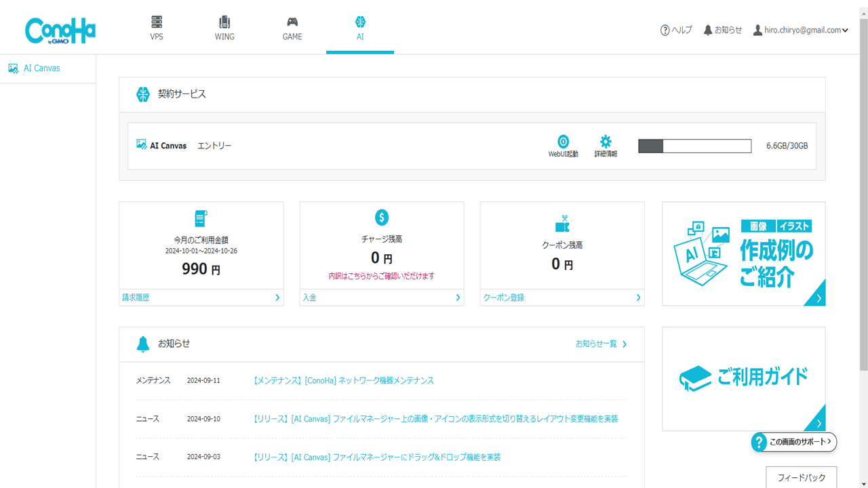The width and height of the screenshot is (868, 488).
Task: Open the 入金 link
Action: pyautogui.click(x=382, y=298)
